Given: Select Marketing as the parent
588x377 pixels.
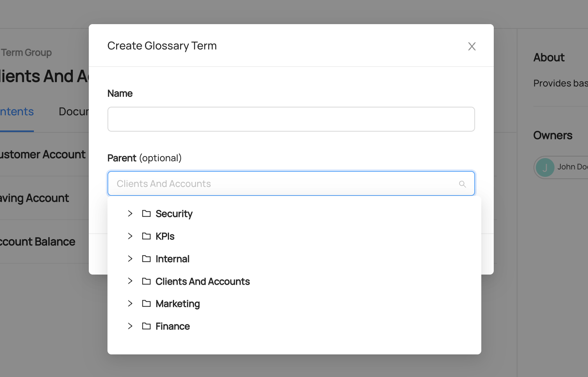Looking at the screenshot, I should 178,304.
